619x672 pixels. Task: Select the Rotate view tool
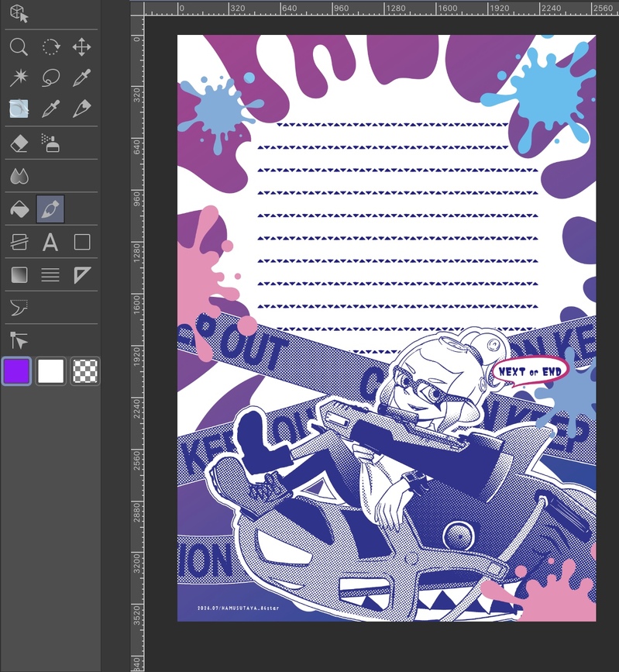[50, 47]
